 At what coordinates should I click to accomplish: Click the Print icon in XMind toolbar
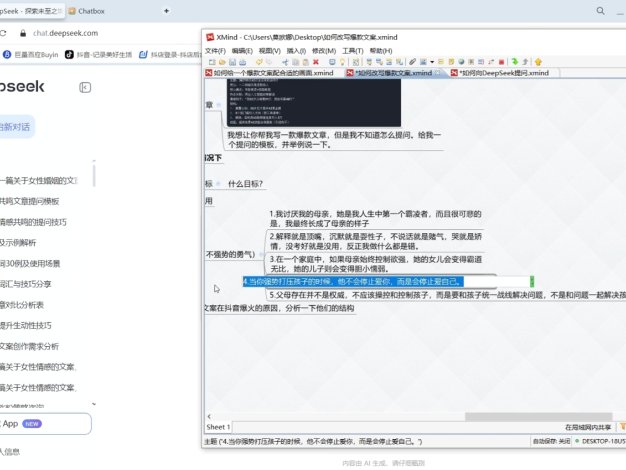[x=242, y=62]
